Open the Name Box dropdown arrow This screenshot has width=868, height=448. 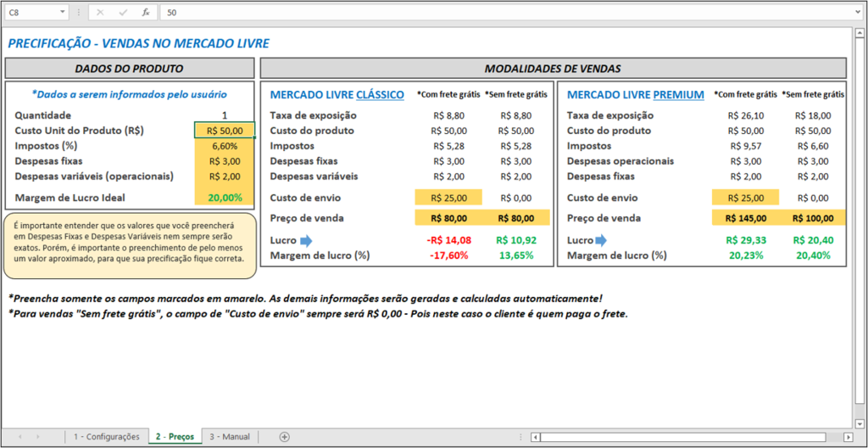click(x=62, y=12)
